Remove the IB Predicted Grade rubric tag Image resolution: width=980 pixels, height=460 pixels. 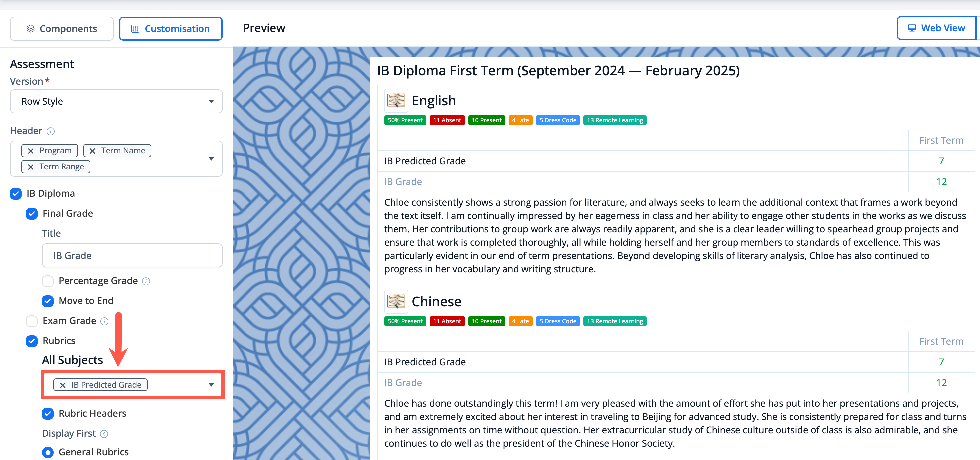pyautogui.click(x=63, y=385)
